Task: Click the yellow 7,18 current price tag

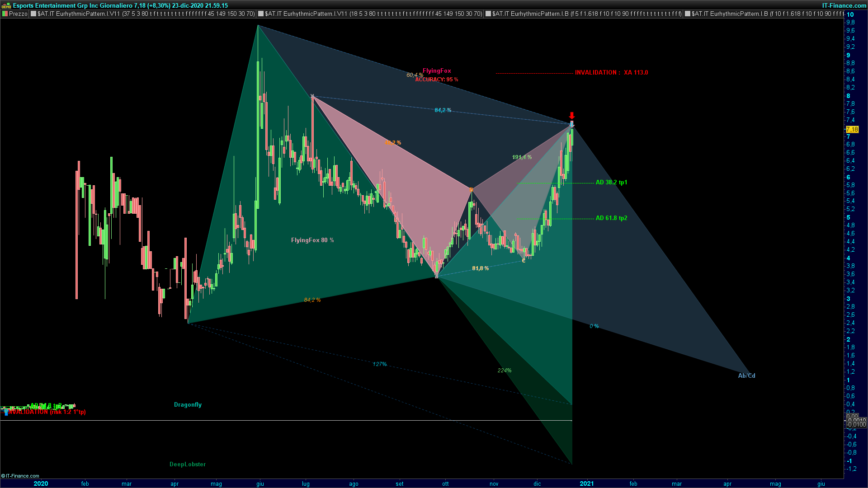Action: [x=852, y=130]
